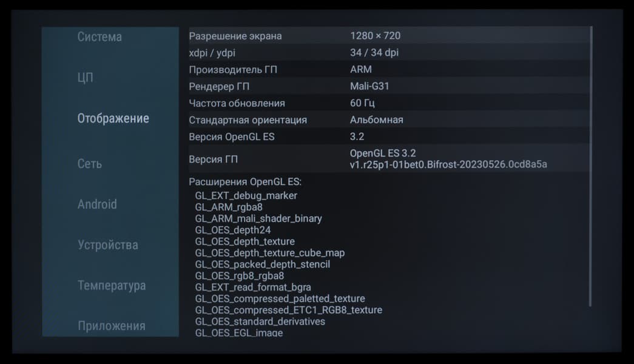Click GL_OES_depth24 extension

[233, 230]
